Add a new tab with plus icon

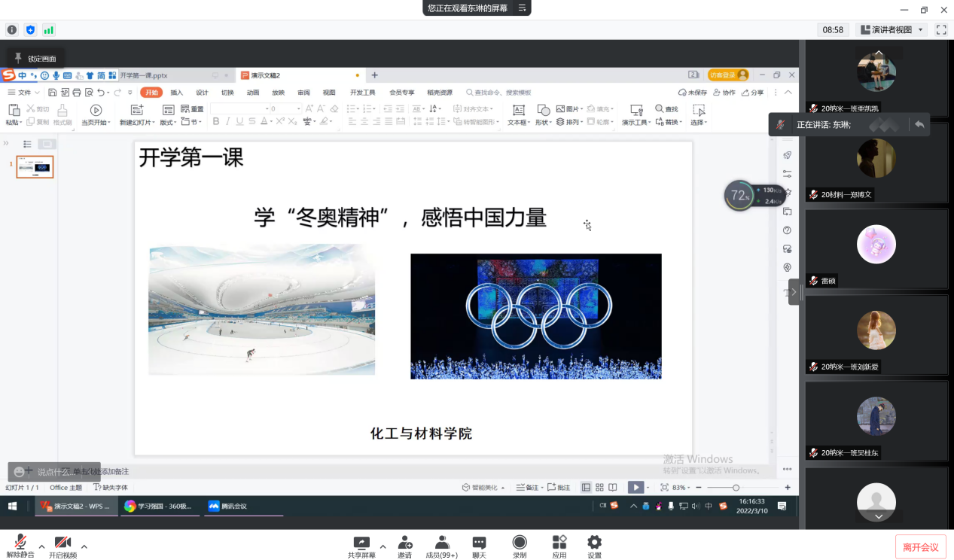click(x=374, y=75)
